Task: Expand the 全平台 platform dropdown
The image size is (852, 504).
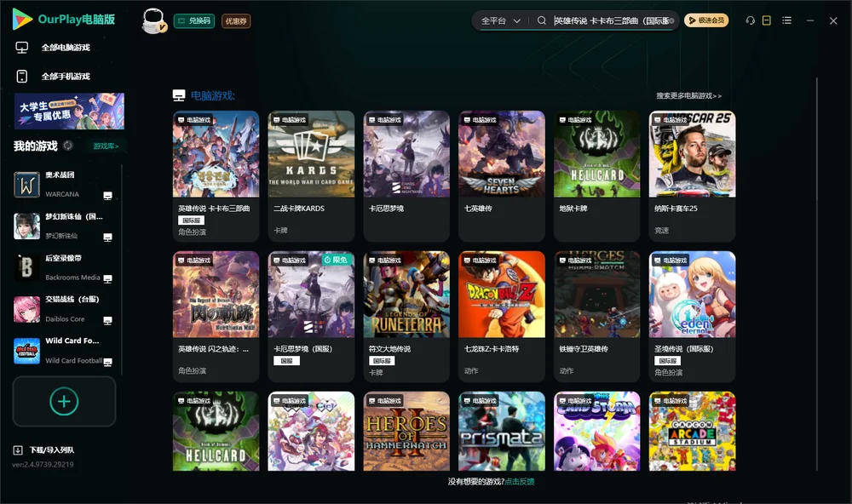Action: tap(500, 20)
